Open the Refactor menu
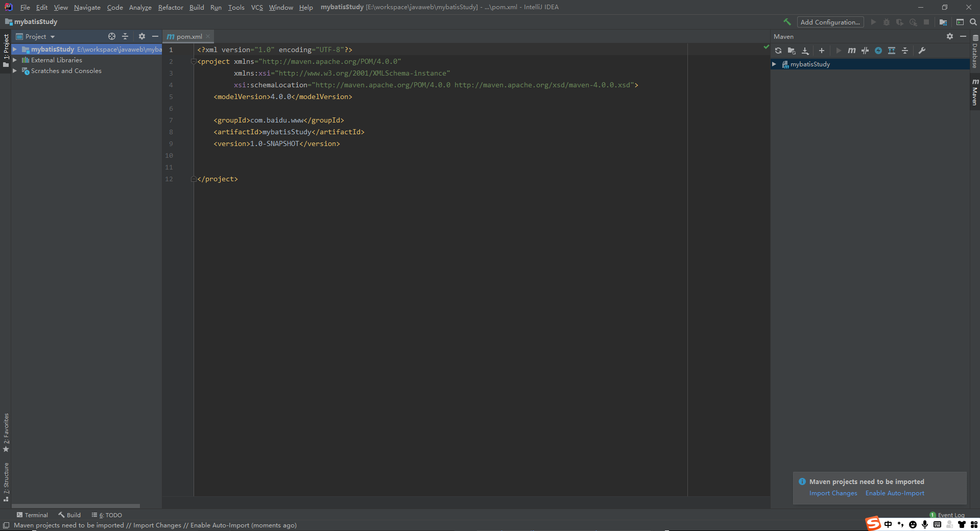The width and height of the screenshot is (980, 531). (x=171, y=7)
